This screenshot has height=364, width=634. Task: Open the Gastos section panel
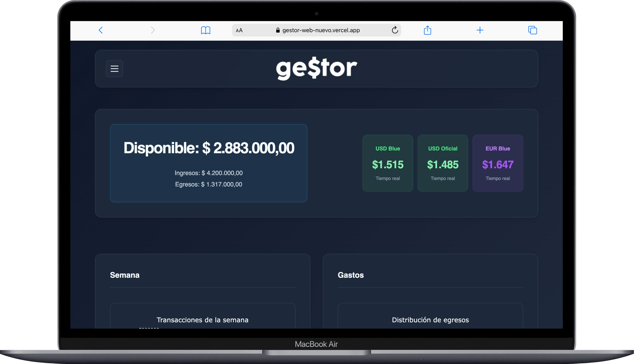(351, 275)
